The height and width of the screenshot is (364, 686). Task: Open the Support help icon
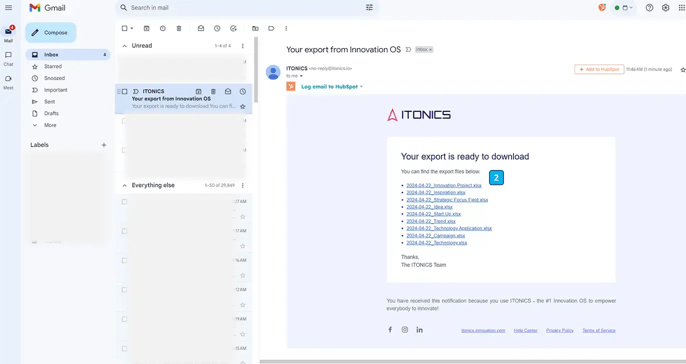coord(649,7)
